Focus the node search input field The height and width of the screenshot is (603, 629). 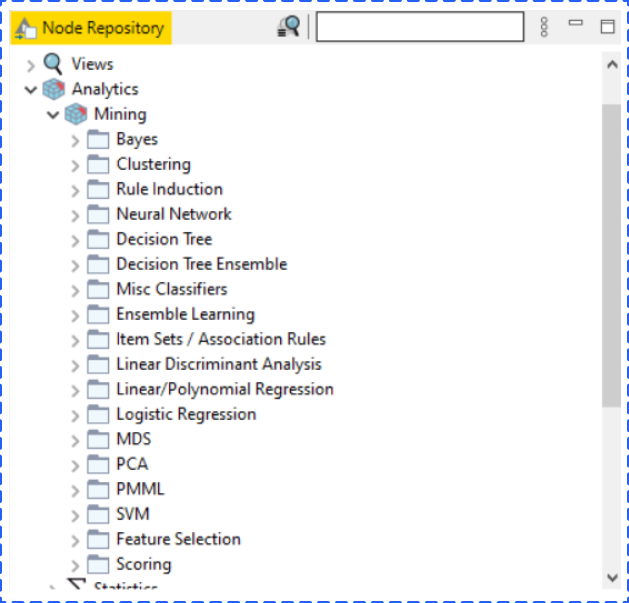click(420, 26)
